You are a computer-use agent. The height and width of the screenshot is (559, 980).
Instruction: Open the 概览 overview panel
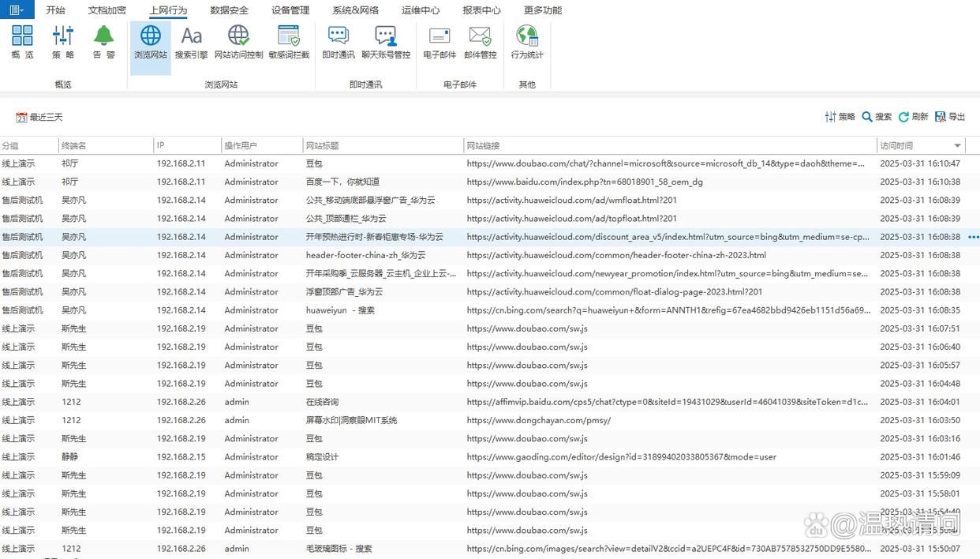[x=22, y=43]
